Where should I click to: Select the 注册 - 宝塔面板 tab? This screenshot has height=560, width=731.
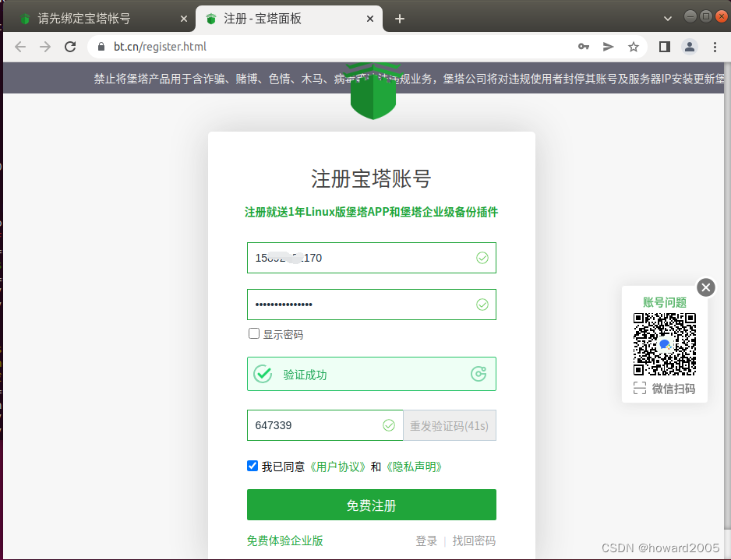click(x=289, y=19)
